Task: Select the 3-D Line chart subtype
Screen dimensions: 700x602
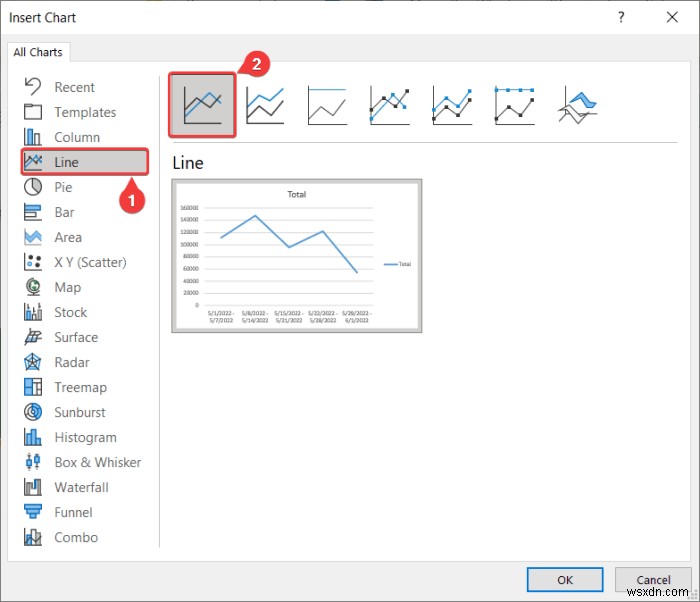Action: click(x=577, y=105)
